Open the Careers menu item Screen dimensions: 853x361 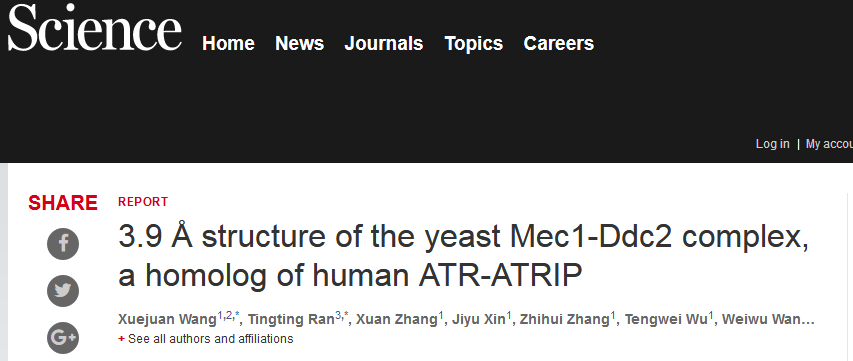559,43
